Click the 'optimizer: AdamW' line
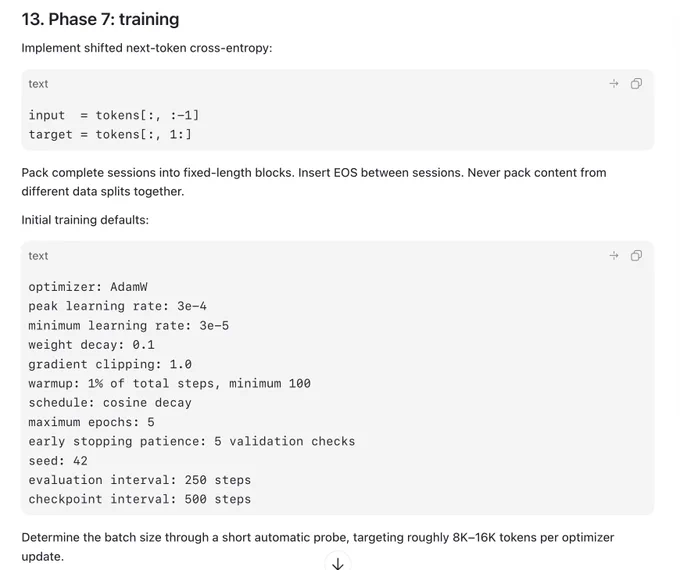This screenshot has width=680, height=570. click(x=88, y=287)
